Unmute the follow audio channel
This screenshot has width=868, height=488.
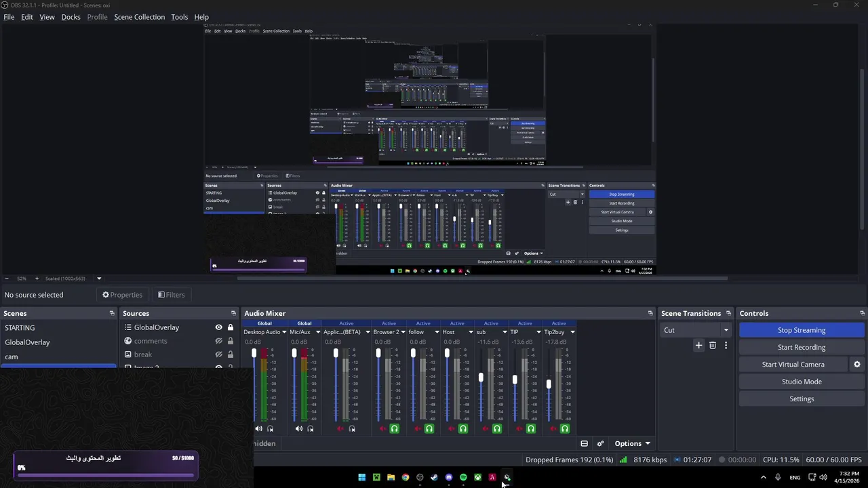pos(417,428)
